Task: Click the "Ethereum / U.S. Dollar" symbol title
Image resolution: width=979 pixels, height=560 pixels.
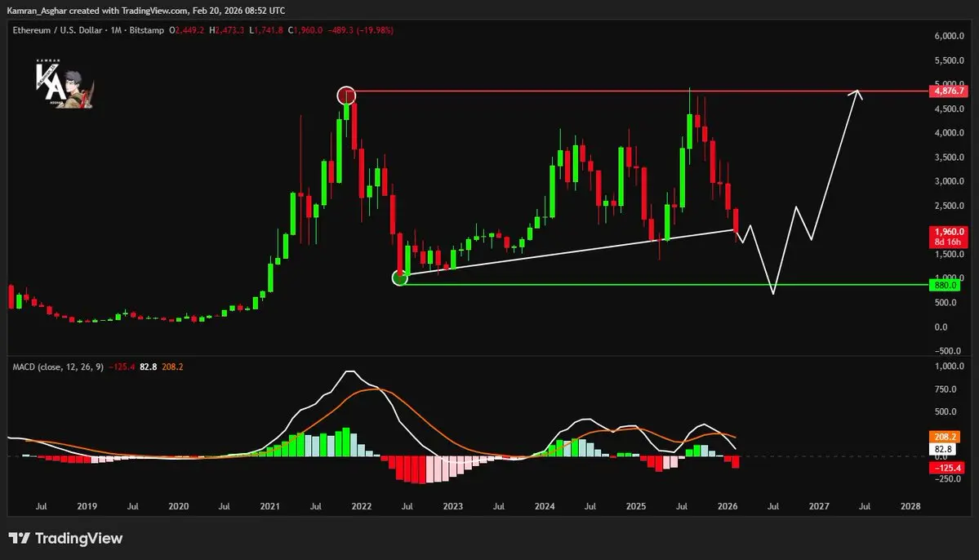Action: pyautogui.click(x=57, y=30)
